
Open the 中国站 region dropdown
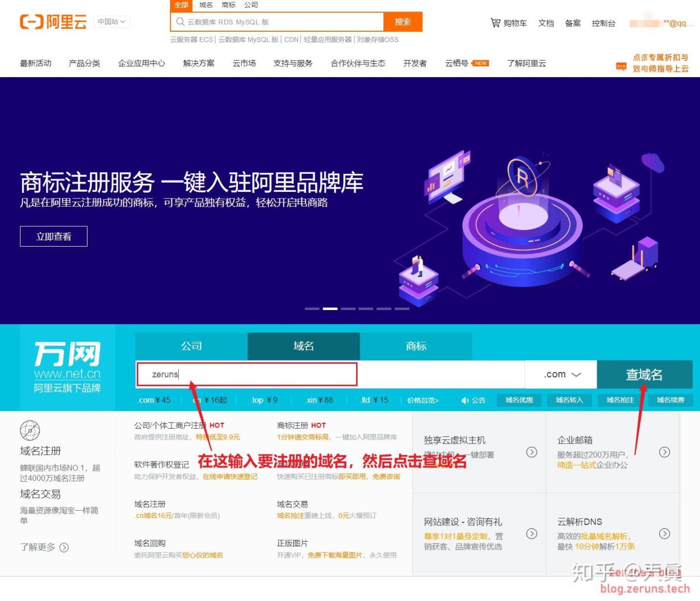click(x=112, y=22)
